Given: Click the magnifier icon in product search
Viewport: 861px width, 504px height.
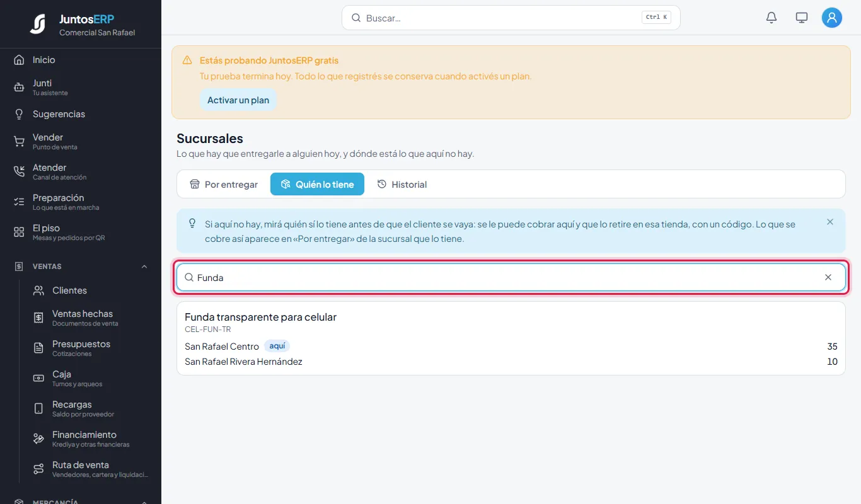Looking at the screenshot, I should (x=188, y=277).
